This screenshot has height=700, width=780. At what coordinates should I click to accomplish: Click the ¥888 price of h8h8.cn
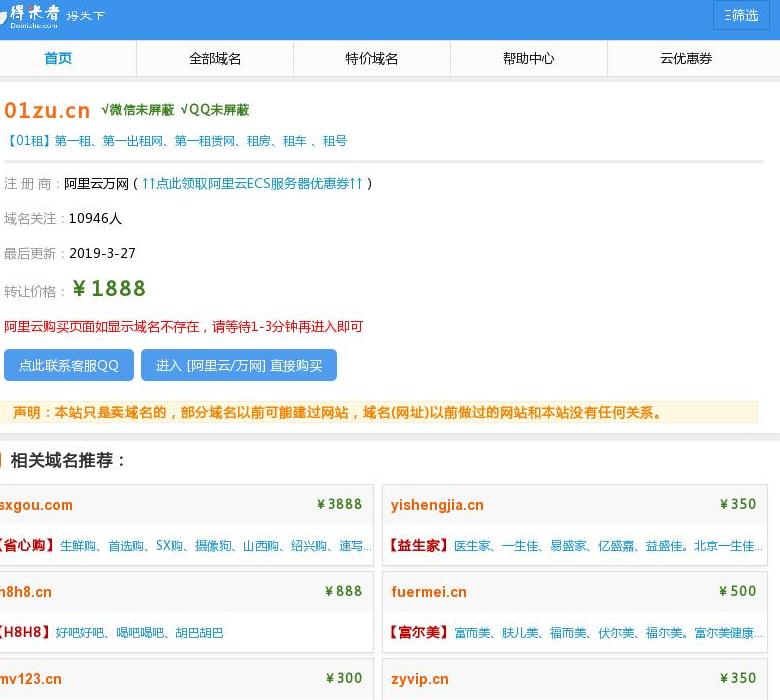344,591
